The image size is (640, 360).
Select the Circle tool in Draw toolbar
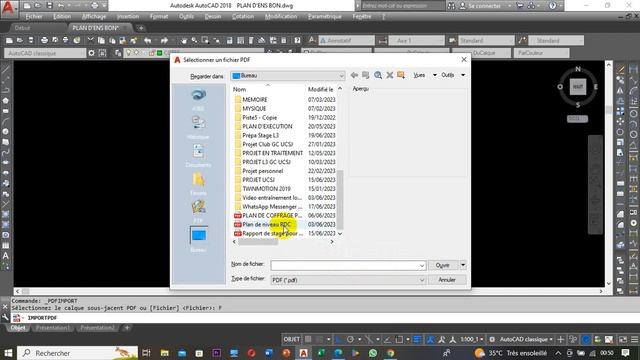point(6,131)
